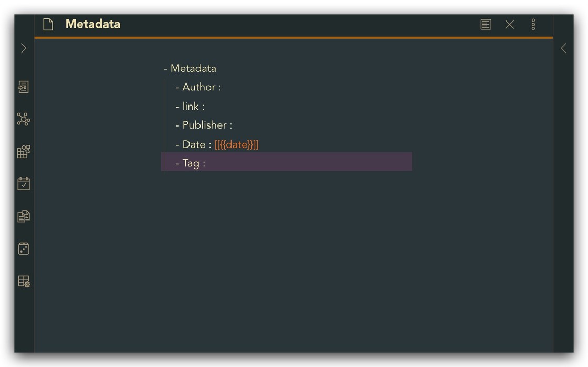Open the graph view
588x367 pixels.
click(x=24, y=119)
